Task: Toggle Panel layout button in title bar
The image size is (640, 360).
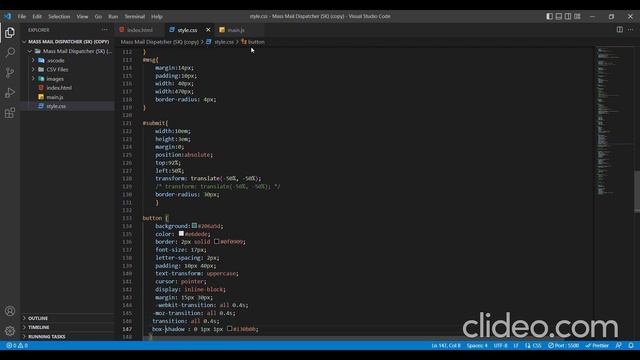Action: point(559,16)
